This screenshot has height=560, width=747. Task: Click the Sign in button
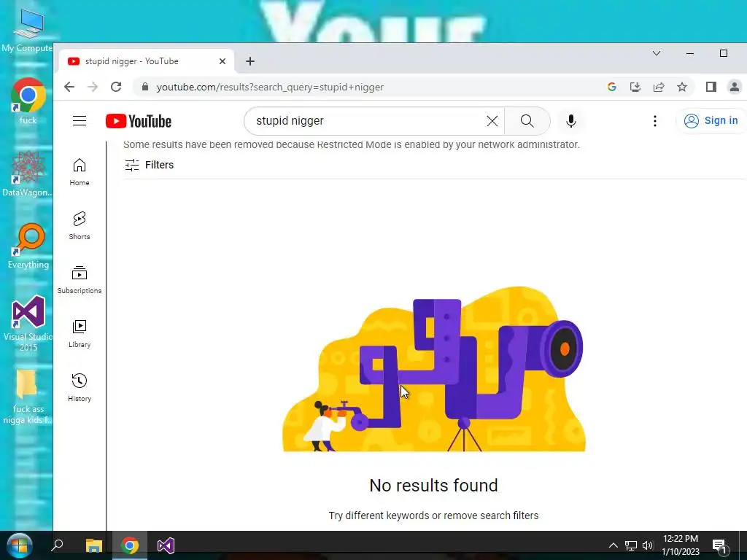(x=711, y=121)
